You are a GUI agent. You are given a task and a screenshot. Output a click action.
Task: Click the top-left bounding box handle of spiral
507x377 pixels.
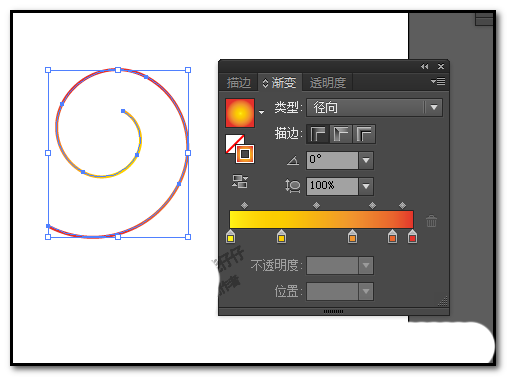[48, 70]
